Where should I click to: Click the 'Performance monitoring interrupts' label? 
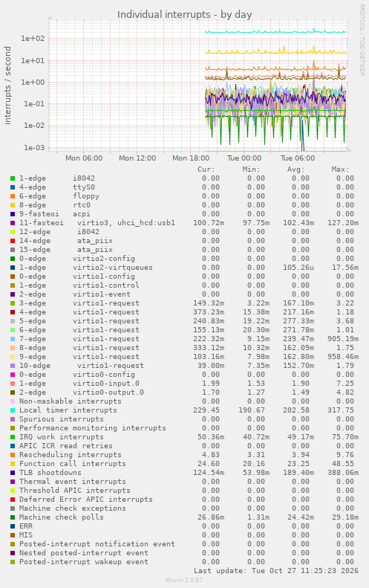93,428
